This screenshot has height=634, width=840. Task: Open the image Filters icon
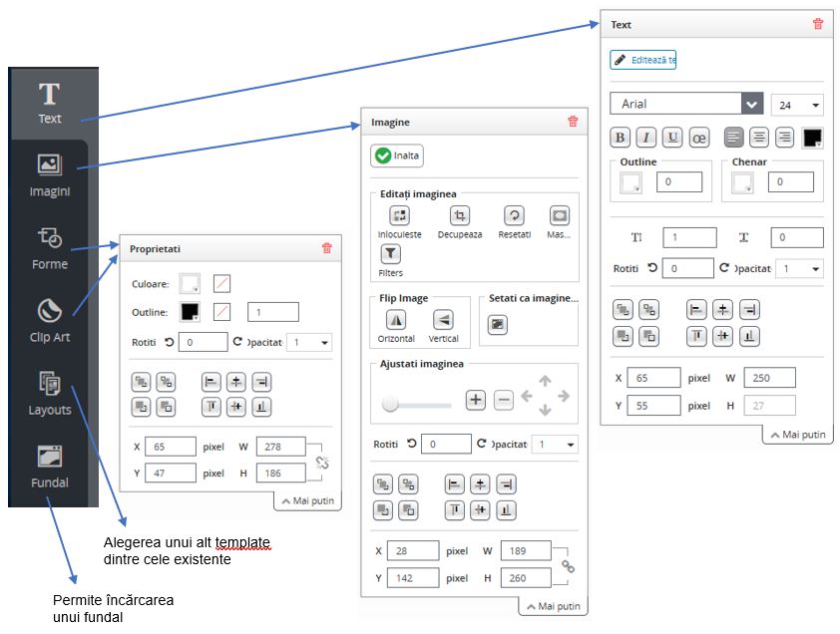(x=390, y=255)
